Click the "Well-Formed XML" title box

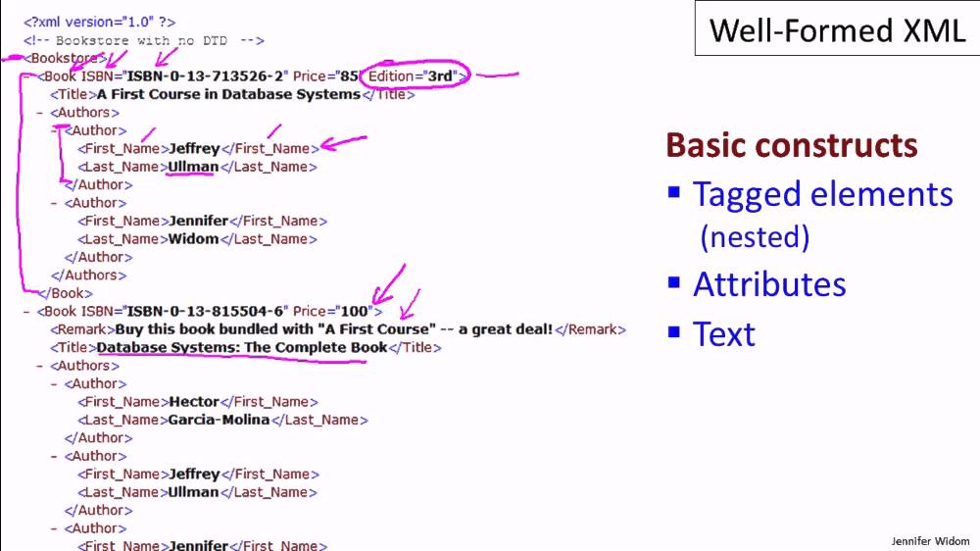point(838,29)
